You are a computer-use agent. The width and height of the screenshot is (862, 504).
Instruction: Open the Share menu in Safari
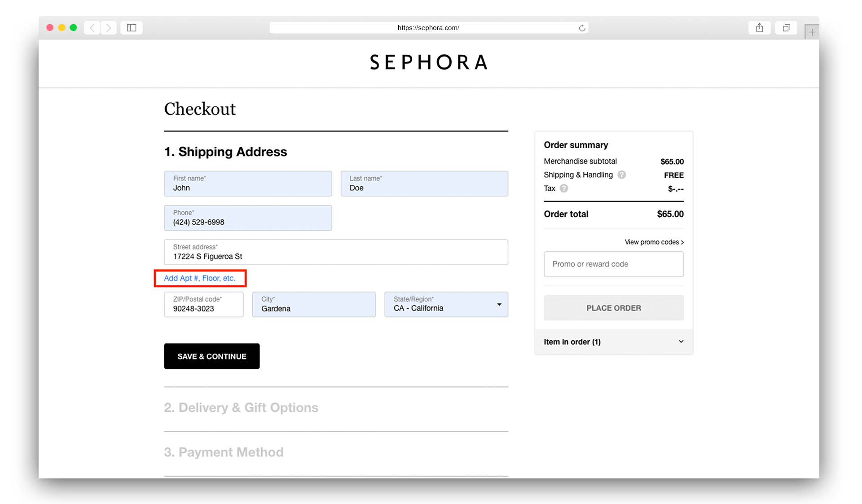pyautogui.click(x=759, y=27)
